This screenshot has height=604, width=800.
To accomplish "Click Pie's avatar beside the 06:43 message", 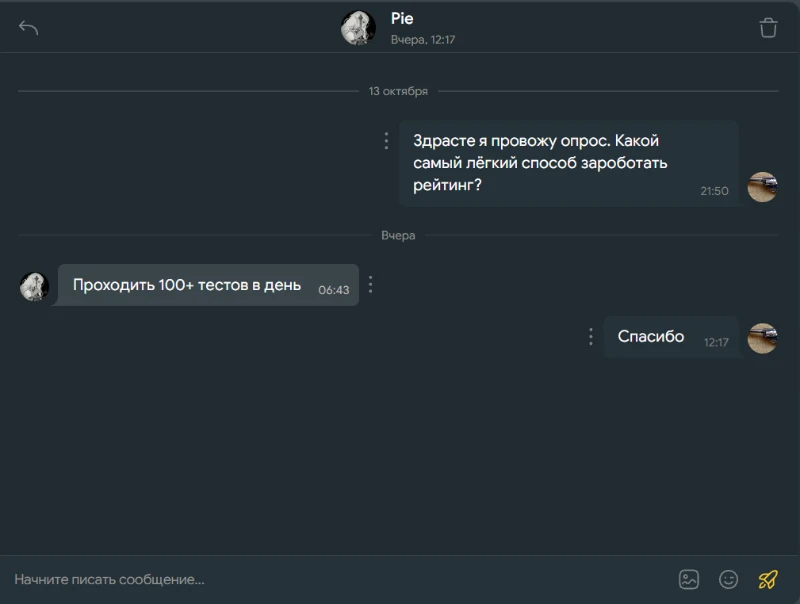I will (34, 286).
